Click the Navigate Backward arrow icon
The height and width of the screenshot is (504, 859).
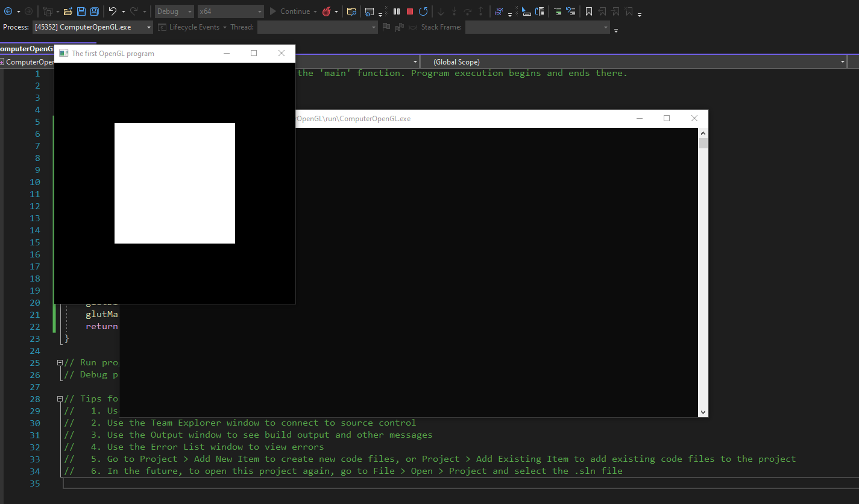[x=8, y=11]
